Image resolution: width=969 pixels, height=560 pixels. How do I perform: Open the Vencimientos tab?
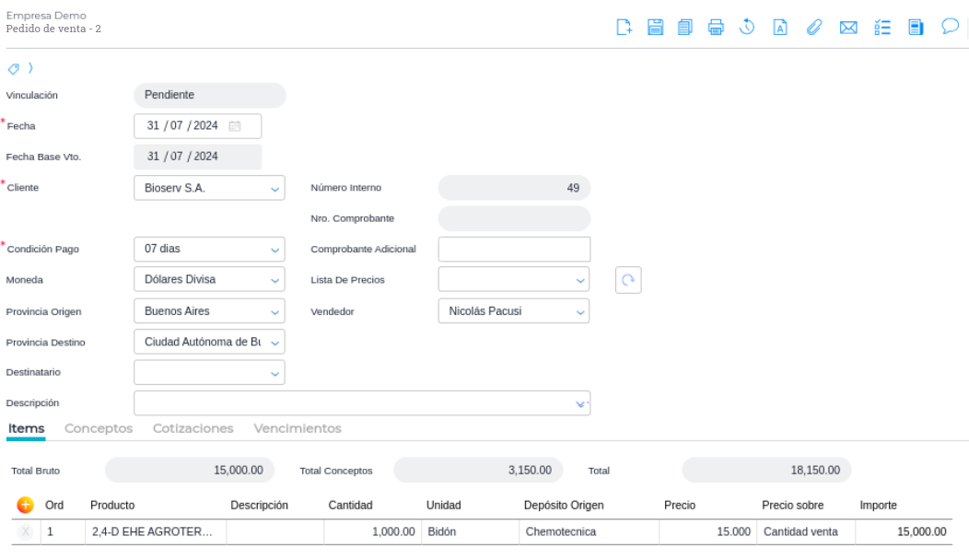click(298, 428)
